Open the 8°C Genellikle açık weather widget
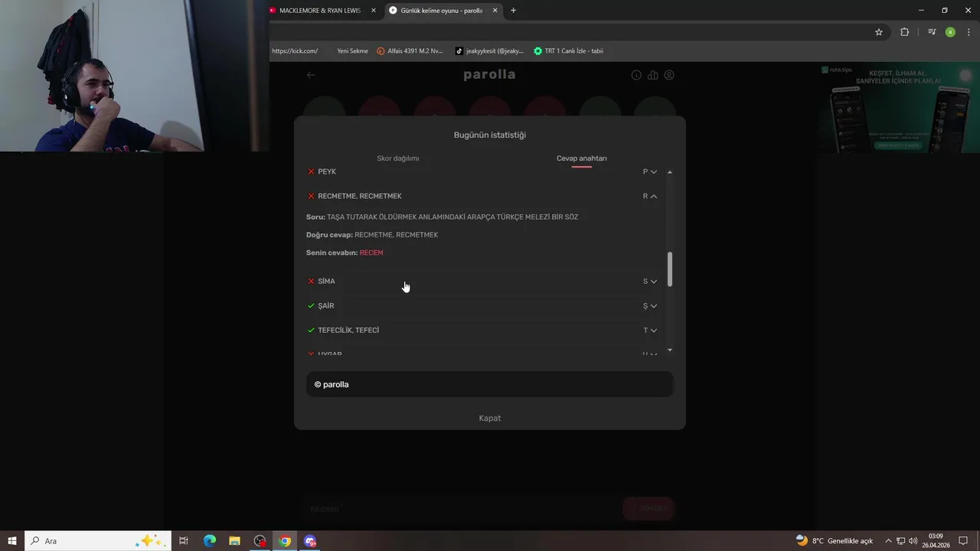The image size is (980, 551). [x=835, y=541]
